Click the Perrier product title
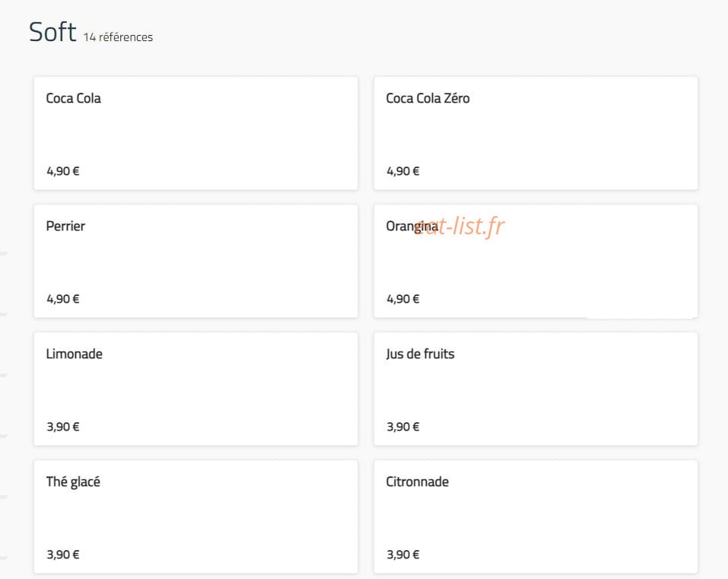This screenshot has height=579, width=728. click(65, 226)
